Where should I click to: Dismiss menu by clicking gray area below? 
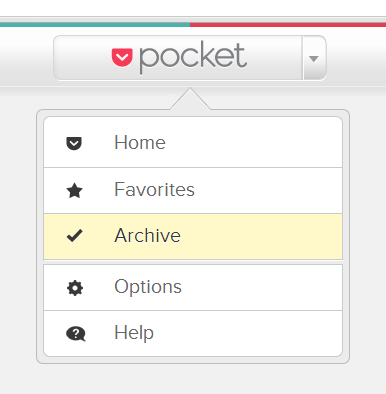click(193, 379)
